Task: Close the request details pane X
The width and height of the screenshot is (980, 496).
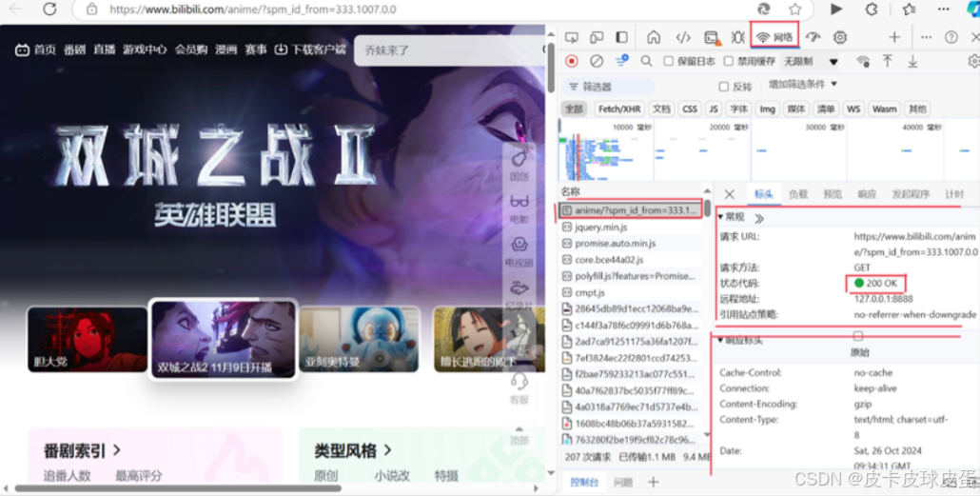Action: coord(730,194)
